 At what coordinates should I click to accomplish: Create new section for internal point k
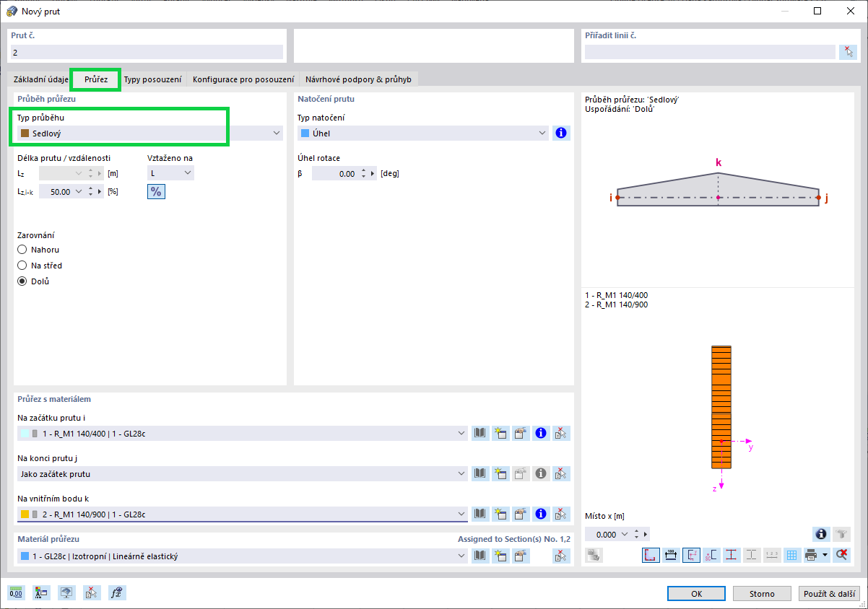[x=500, y=514]
